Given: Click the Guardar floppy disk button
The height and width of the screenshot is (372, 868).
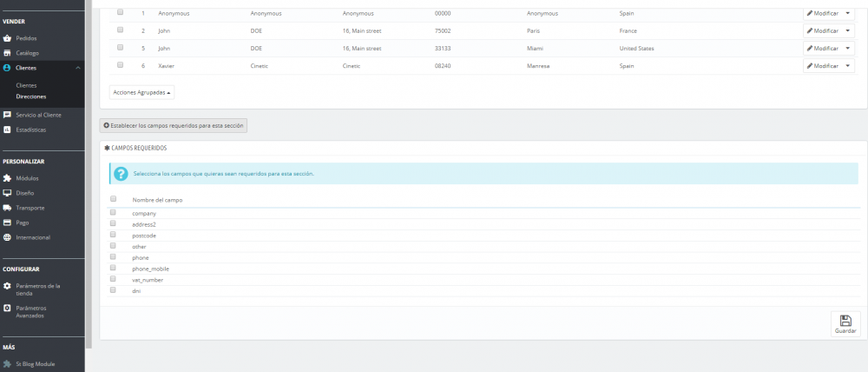Looking at the screenshot, I should (x=845, y=324).
